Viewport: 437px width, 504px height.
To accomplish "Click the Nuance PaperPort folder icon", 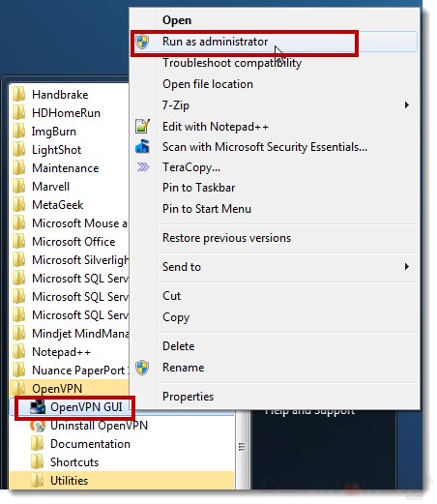I will pyautogui.click(x=18, y=371).
